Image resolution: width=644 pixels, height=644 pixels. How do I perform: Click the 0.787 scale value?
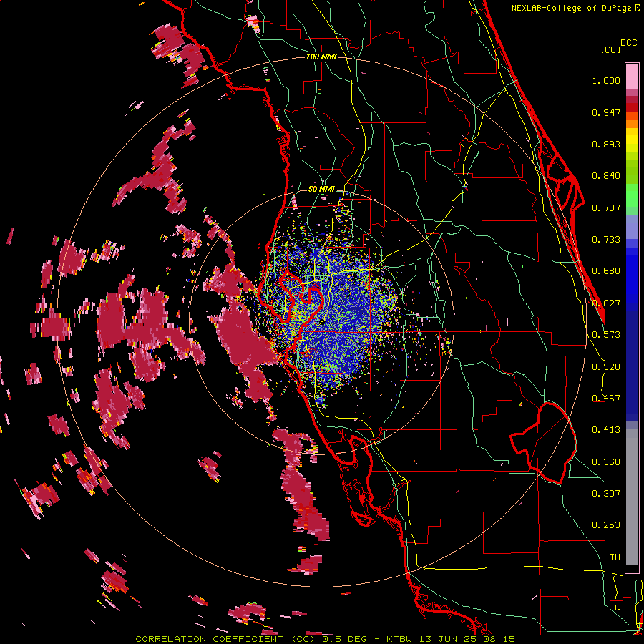606,208
